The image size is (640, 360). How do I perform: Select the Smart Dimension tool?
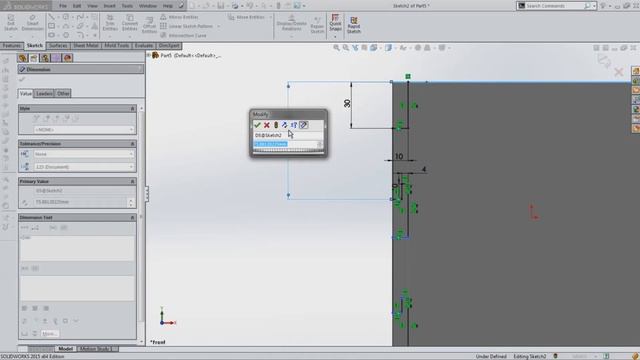[x=32, y=23]
